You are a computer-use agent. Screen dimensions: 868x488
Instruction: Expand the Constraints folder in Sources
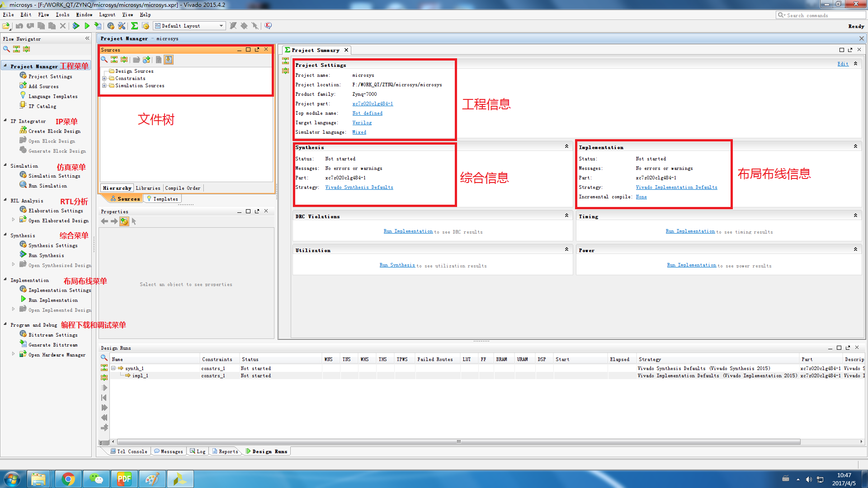click(x=104, y=79)
